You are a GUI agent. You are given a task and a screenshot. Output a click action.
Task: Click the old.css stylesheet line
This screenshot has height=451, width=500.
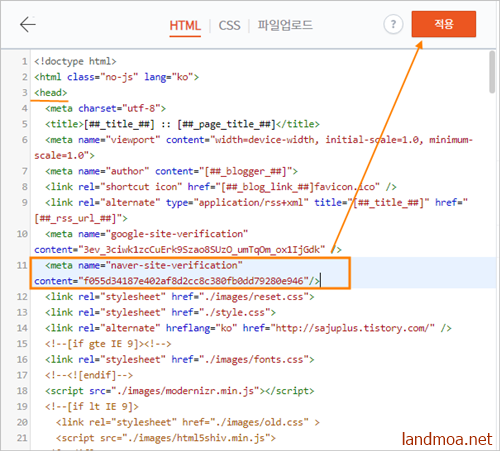(x=188, y=422)
